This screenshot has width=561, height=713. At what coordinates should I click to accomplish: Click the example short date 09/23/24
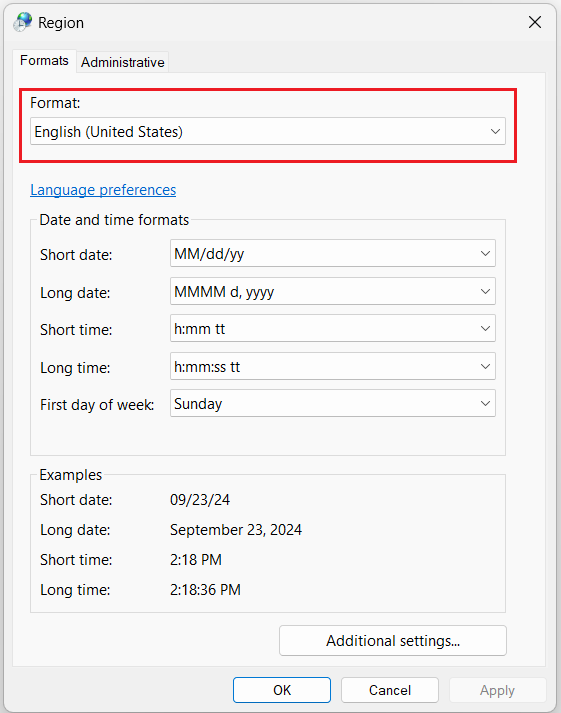[200, 500]
